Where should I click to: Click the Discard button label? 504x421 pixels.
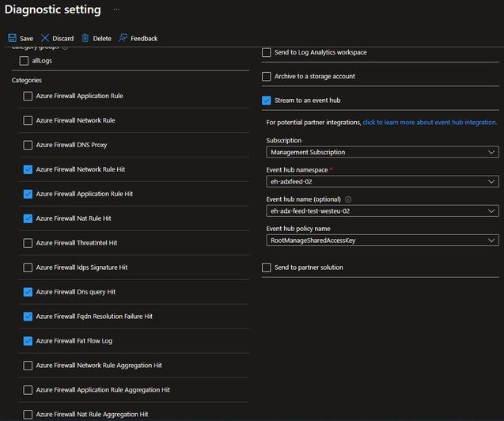63,39
